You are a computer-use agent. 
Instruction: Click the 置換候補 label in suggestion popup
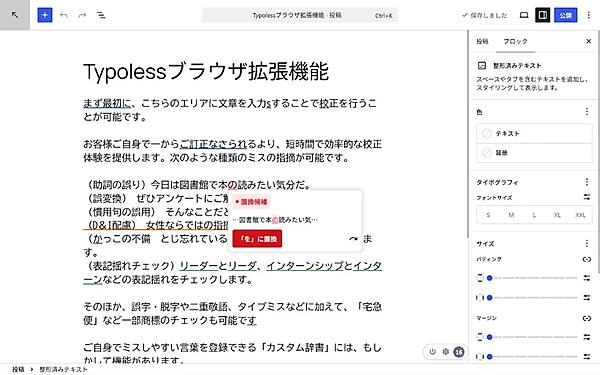(251, 202)
